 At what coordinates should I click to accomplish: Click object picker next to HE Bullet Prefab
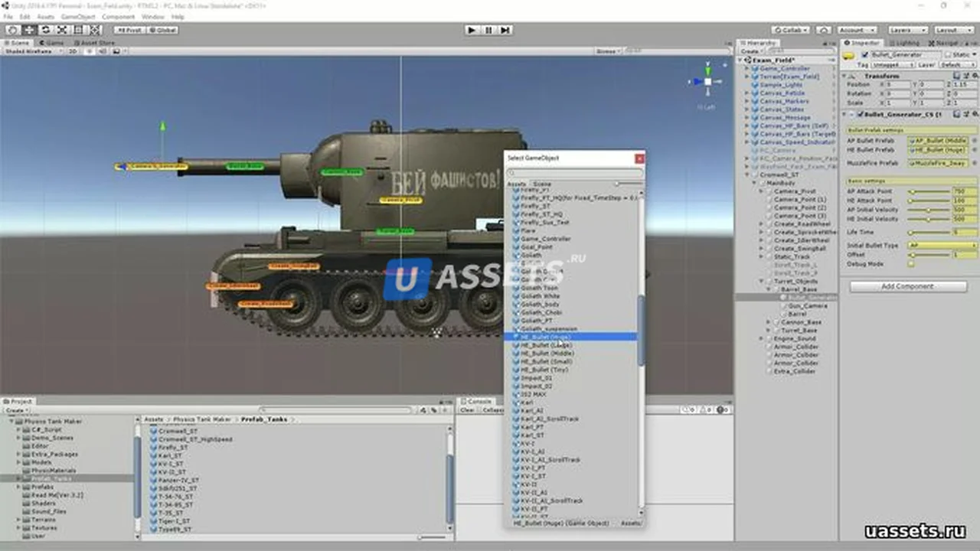point(973,150)
